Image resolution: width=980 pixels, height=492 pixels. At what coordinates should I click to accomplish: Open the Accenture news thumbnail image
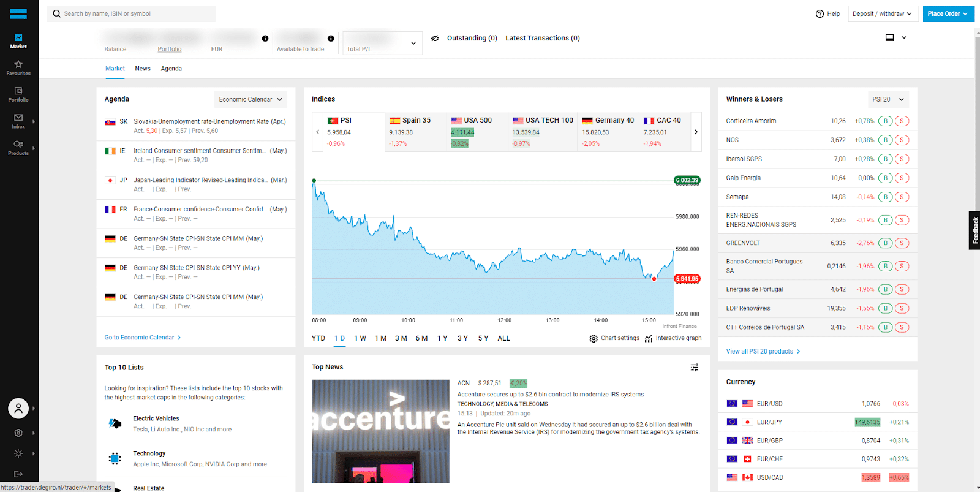coord(380,431)
